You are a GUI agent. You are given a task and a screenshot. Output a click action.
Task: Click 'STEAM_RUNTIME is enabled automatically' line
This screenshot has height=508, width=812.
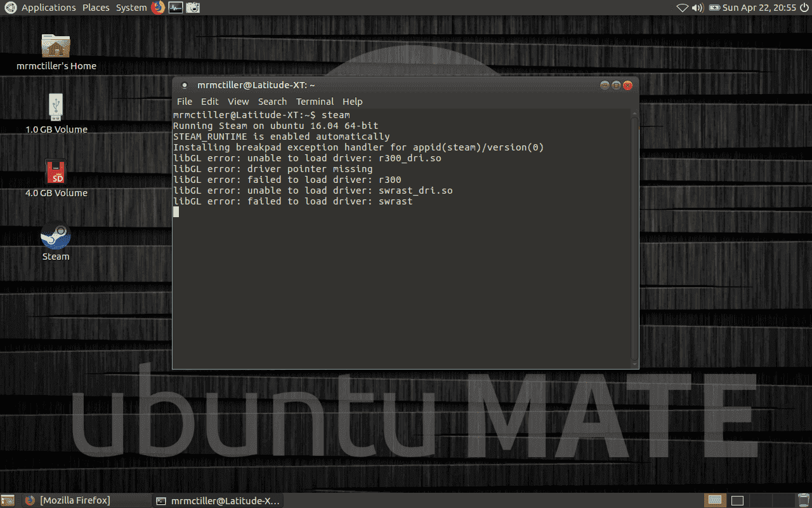click(281, 137)
